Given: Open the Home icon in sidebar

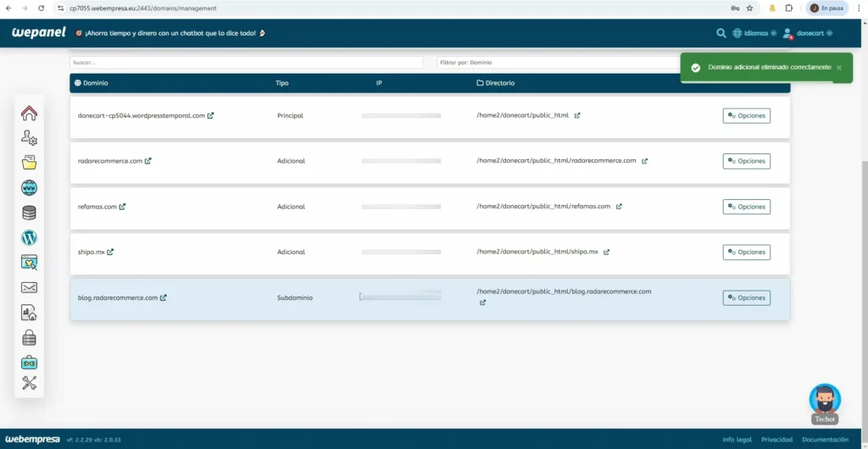Looking at the screenshot, I should pos(30,114).
